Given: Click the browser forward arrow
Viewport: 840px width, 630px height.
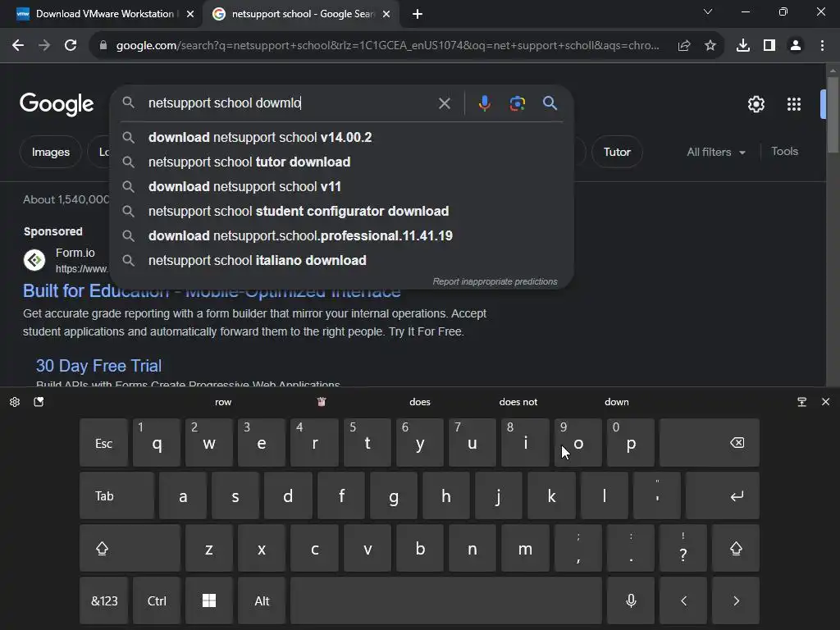Looking at the screenshot, I should click(x=44, y=46).
